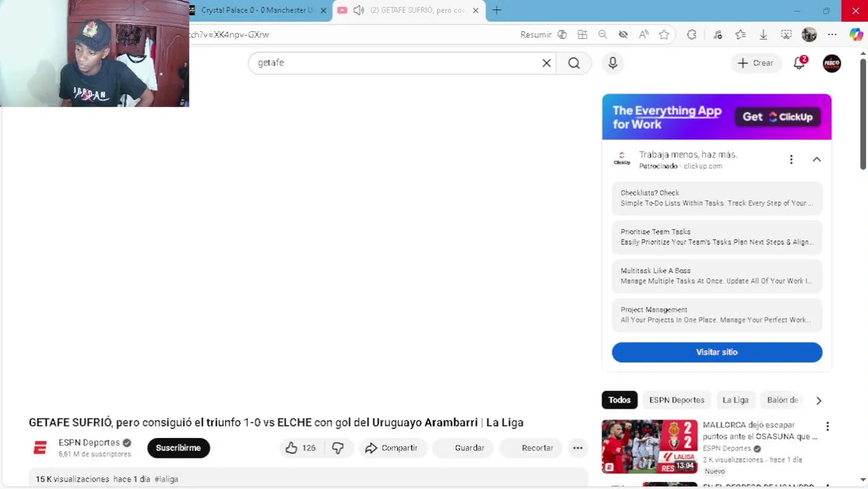Open YouTube notifications bell
Viewport: 868px width, 489px height.
click(x=799, y=63)
